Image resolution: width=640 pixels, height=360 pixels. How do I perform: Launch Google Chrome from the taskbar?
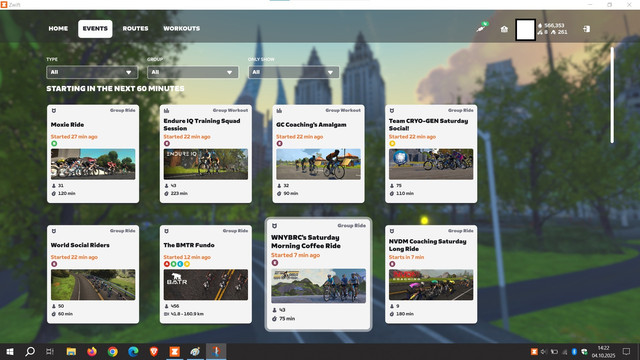click(x=113, y=351)
